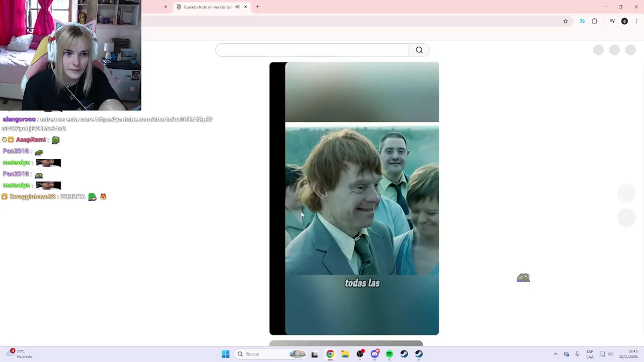Open the Chrome three-dot menu
This screenshot has width=644, height=362.
click(636, 21)
